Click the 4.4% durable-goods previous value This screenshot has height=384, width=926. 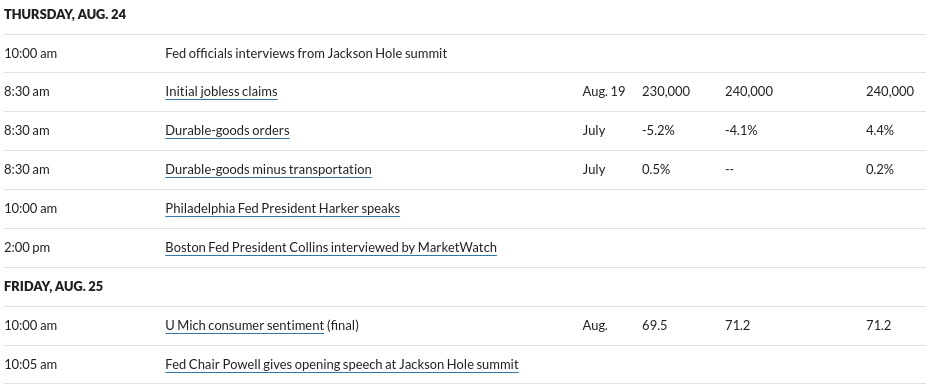tap(879, 130)
